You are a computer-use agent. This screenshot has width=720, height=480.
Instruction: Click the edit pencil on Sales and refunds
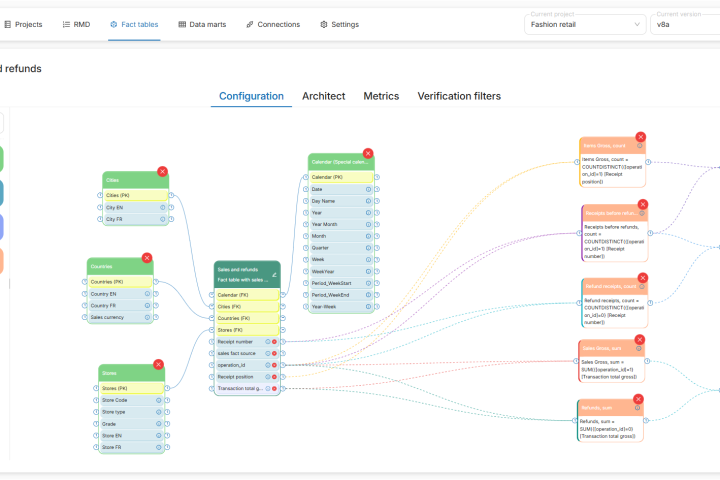(x=273, y=273)
